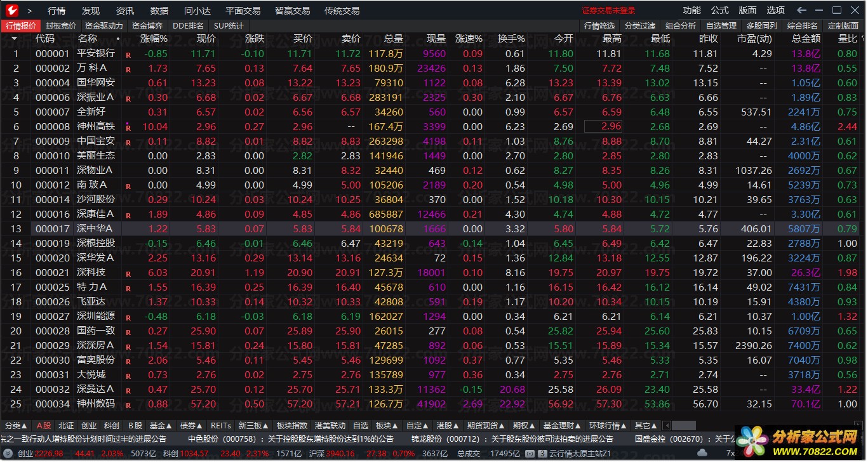Open the 传统交易 menu
868x462 pixels.
342,11
